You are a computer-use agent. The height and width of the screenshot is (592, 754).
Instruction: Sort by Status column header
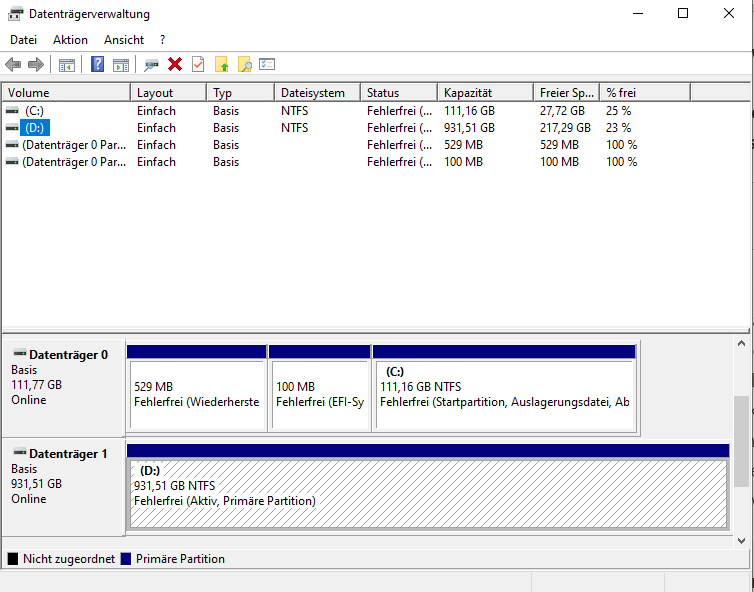pyautogui.click(x=399, y=92)
